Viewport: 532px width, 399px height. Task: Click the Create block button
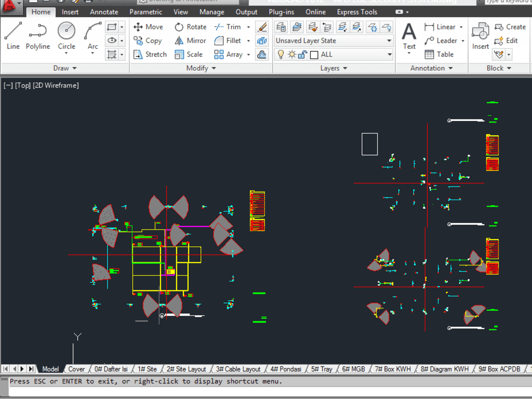pyautogui.click(x=510, y=27)
